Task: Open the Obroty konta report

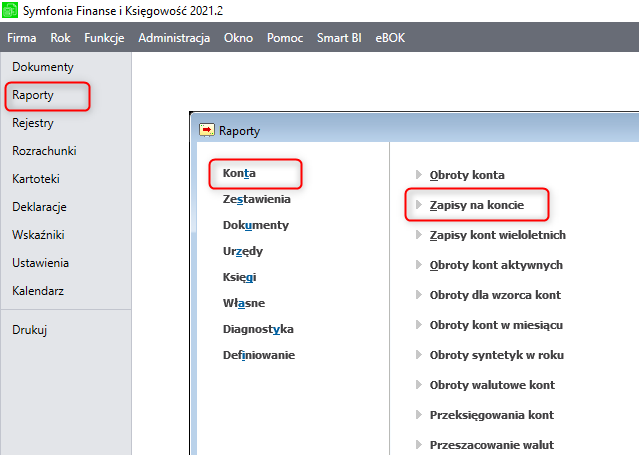Action: [467, 175]
